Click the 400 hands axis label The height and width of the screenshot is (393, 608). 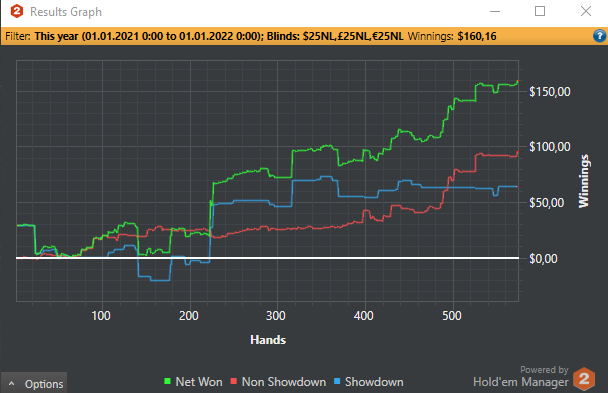click(364, 316)
